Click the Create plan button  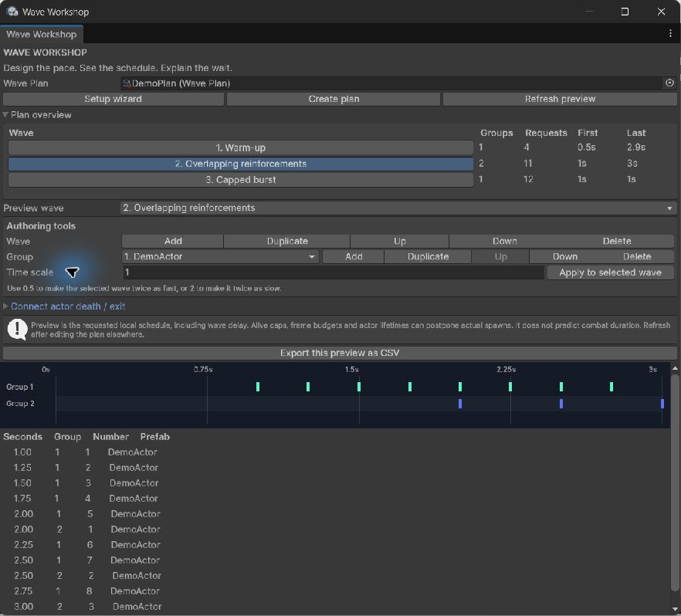click(x=334, y=99)
